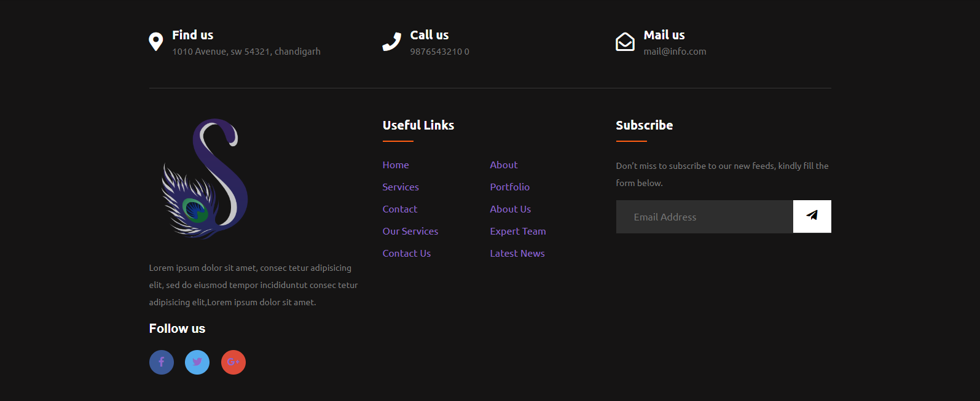Screen dimensions: 980x401
Task: Click the Google Plus social icon
Action: pos(233,362)
